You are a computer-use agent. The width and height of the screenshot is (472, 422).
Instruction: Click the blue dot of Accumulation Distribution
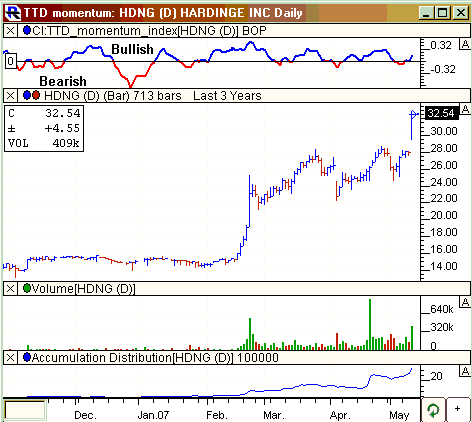tap(27, 357)
